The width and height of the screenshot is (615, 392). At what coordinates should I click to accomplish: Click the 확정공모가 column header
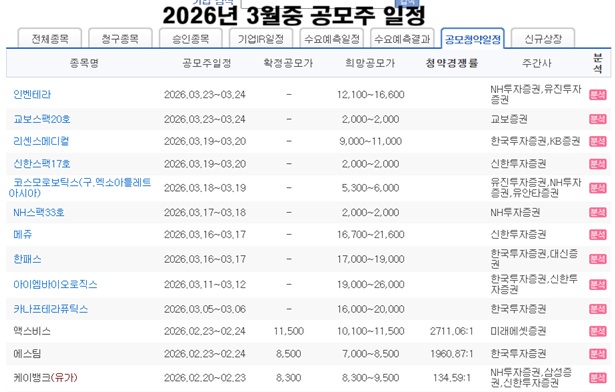(x=288, y=63)
